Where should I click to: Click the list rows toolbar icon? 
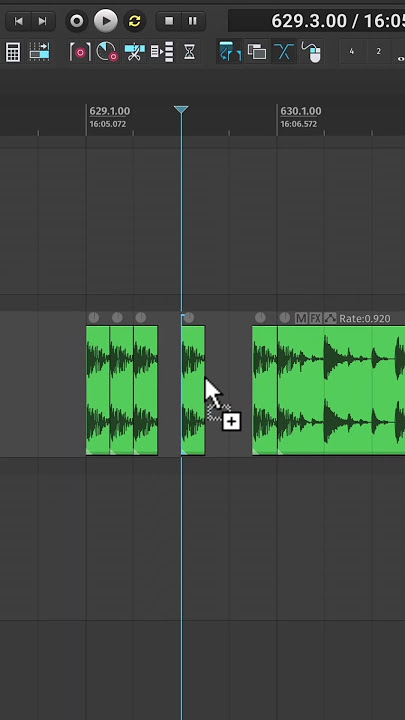162,52
